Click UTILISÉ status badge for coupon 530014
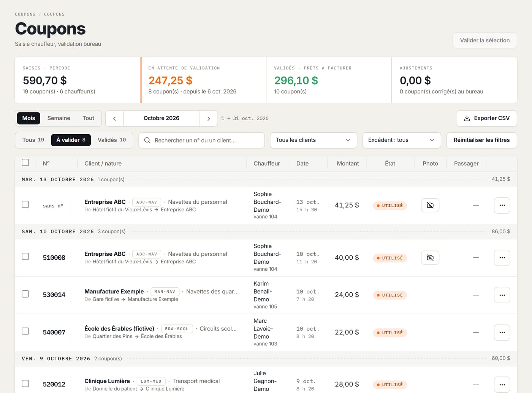Image resolution: width=532 pixels, height=393 pixels. coord(390,295)
